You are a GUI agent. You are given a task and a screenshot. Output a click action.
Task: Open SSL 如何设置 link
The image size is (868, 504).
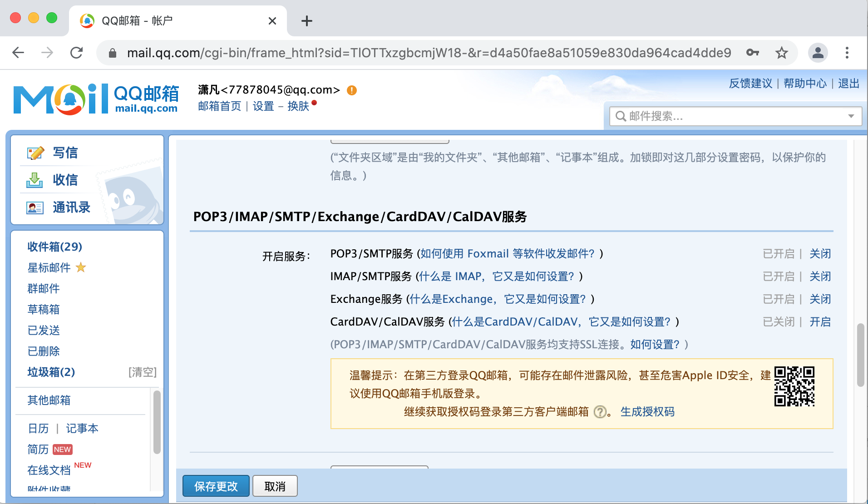pos(655,344)
